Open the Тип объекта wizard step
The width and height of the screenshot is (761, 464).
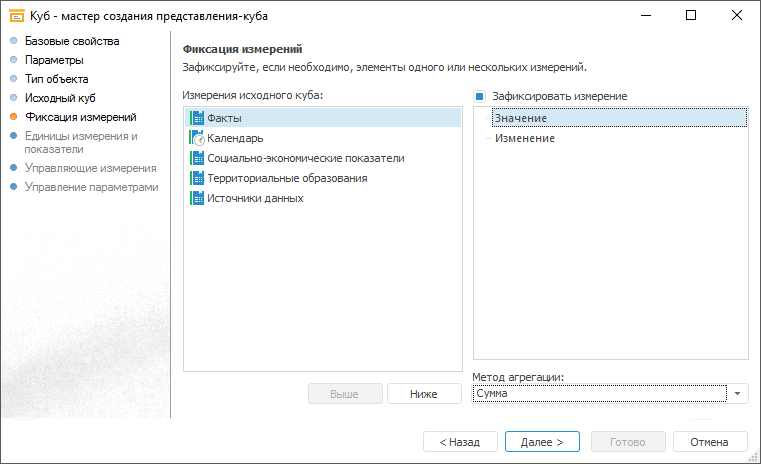(x=57, y=79)
